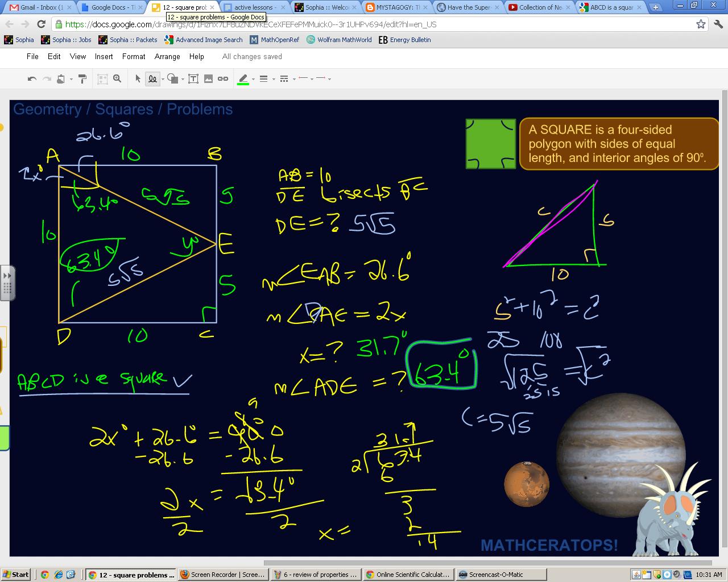Open the line color picker pencil

(243, 79)
